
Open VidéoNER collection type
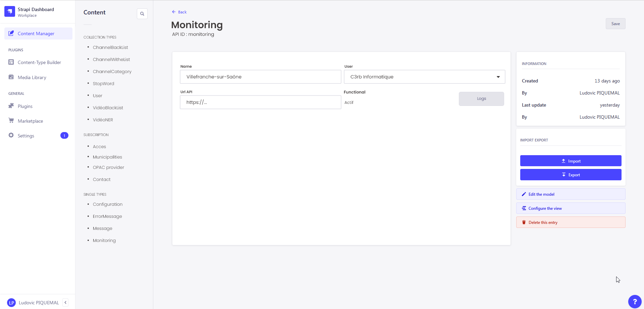click(103, 120)
